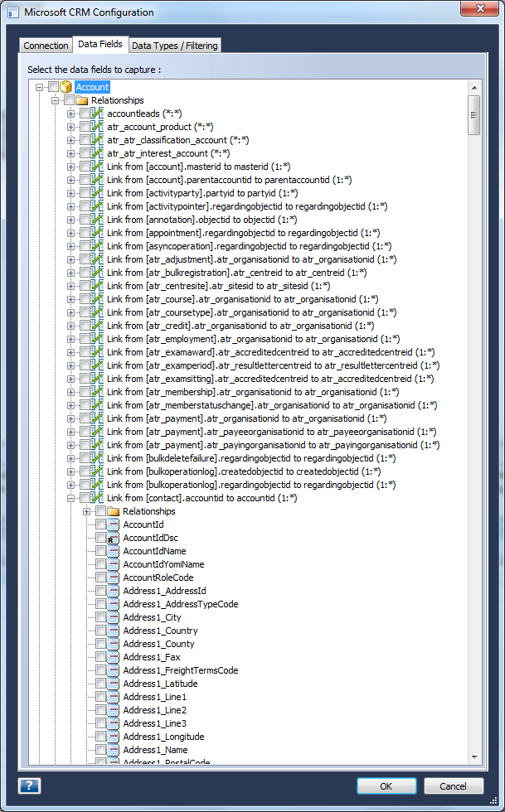Collapse the Account root node
The image size is (505, 812).
(x=40, y=87)
